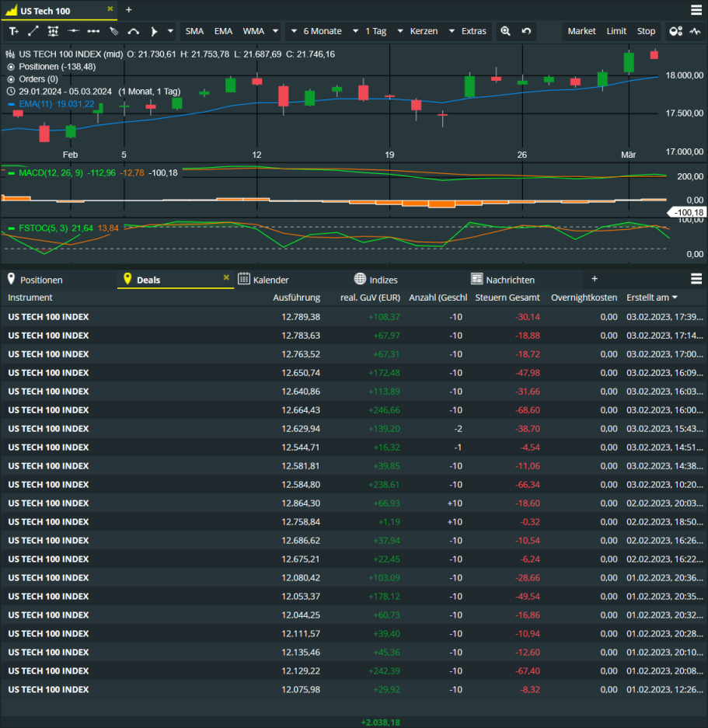This screenshot has width=708, height=728.
Task: Place a Limit order
Action: (x=616, y=31)
